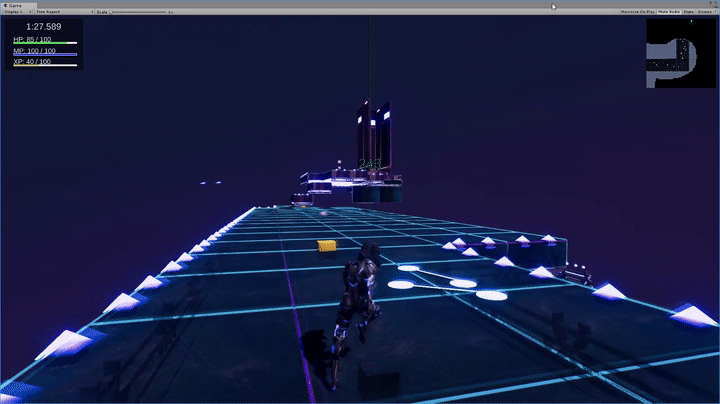This screenshot has width=720, height=404.
Task: Open the Display 1 dropdown
Action: pos(17,11)
